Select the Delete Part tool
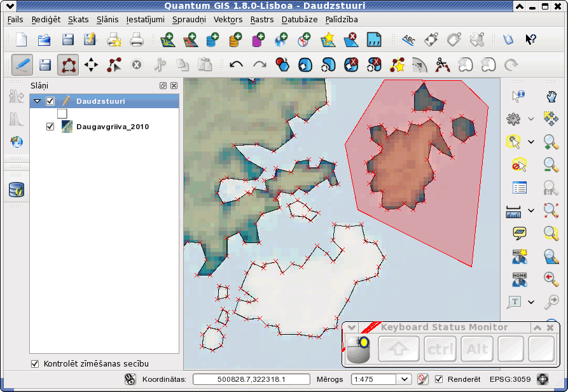 (374, 65)
